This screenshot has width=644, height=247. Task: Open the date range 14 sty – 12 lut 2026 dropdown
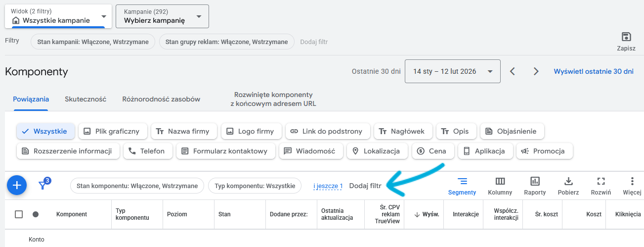pos(452,71)
